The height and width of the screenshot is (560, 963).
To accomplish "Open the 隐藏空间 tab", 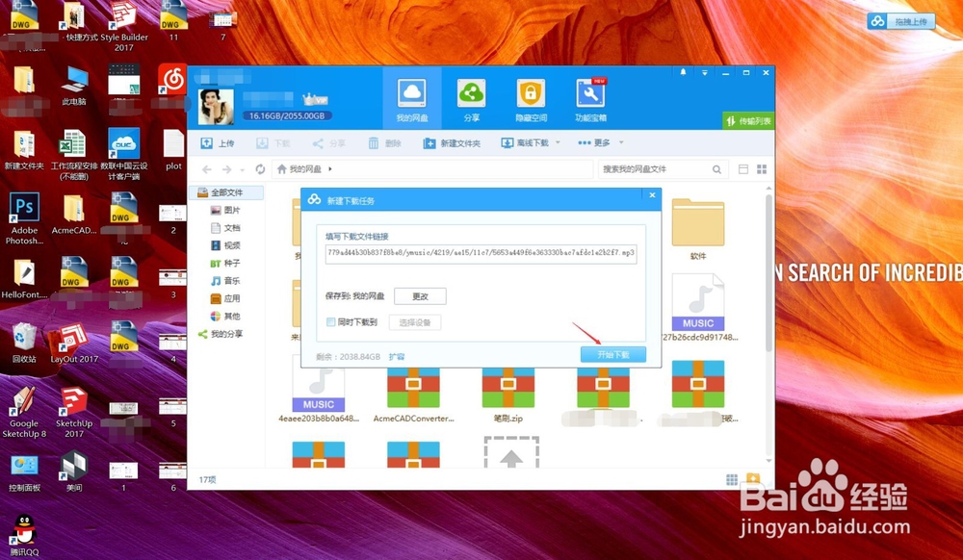I will pos(531,98).
